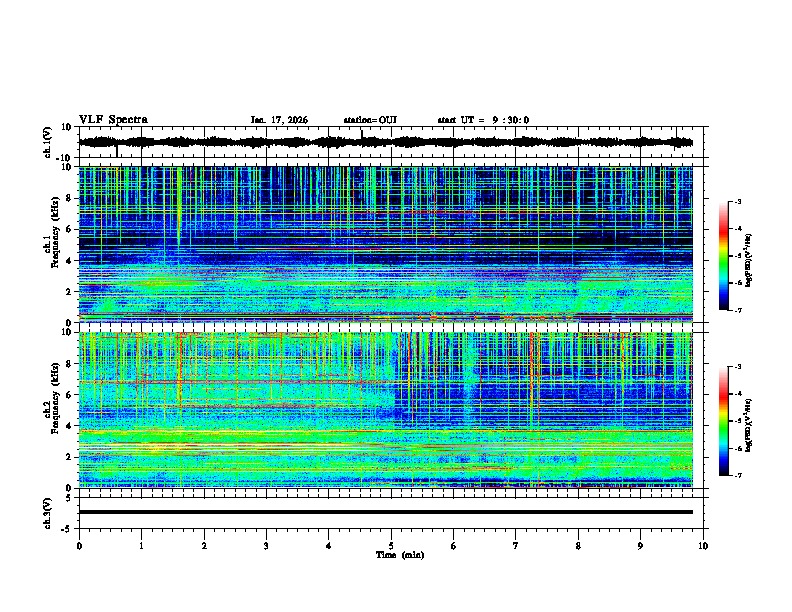
Task: Click the "9" tick on the Time axis
Action: (640, 546)
